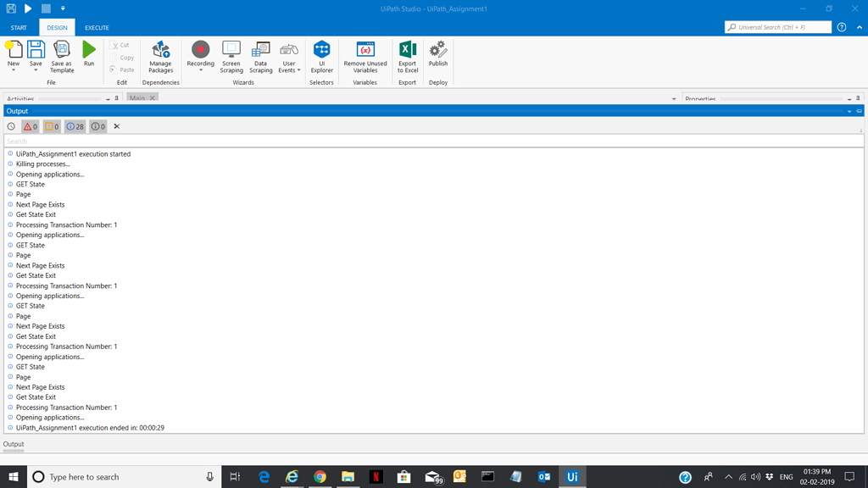Hide info messages using the 28 filter
The width and height of the screenshot is (868, 488).
click(73, 126)
